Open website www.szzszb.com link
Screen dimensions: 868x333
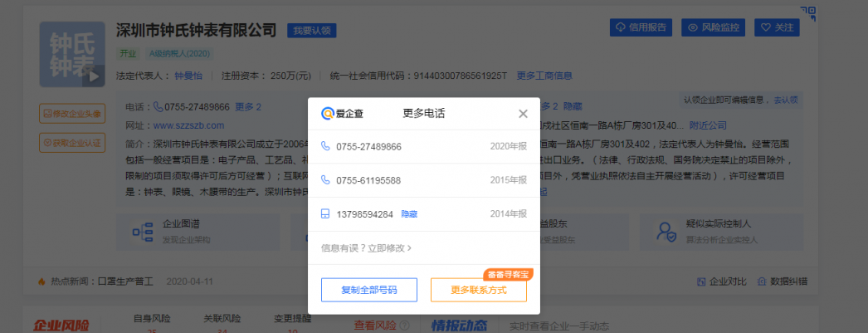[188, 125]
